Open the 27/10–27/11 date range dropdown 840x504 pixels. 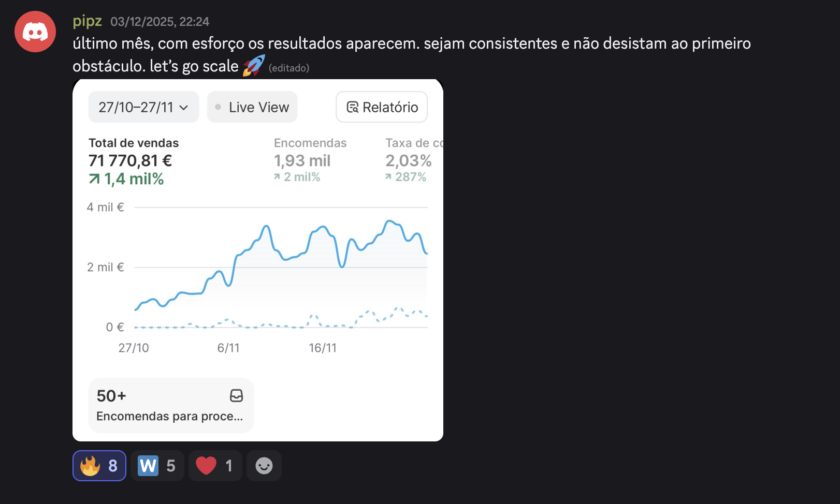click(143, 107)
